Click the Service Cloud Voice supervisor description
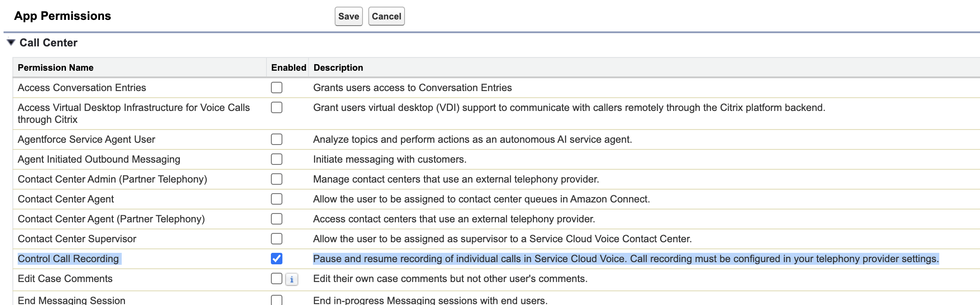Screen dimensions: 980x305 502,239
